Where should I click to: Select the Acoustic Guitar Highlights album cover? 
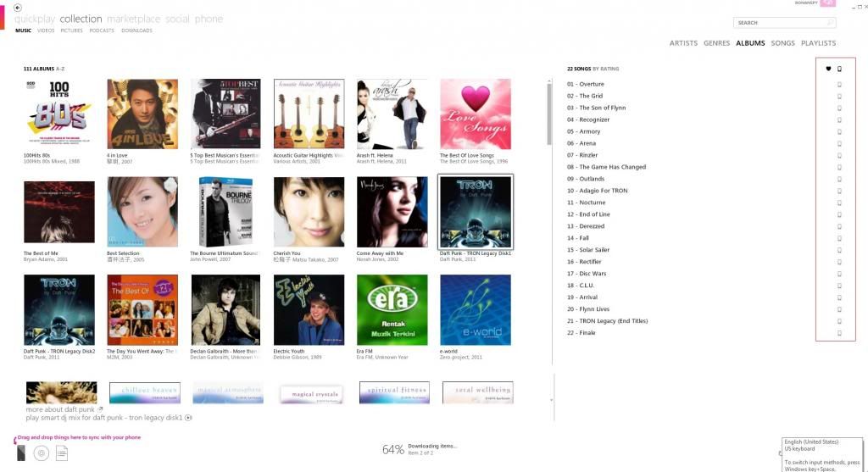(309, 114)
